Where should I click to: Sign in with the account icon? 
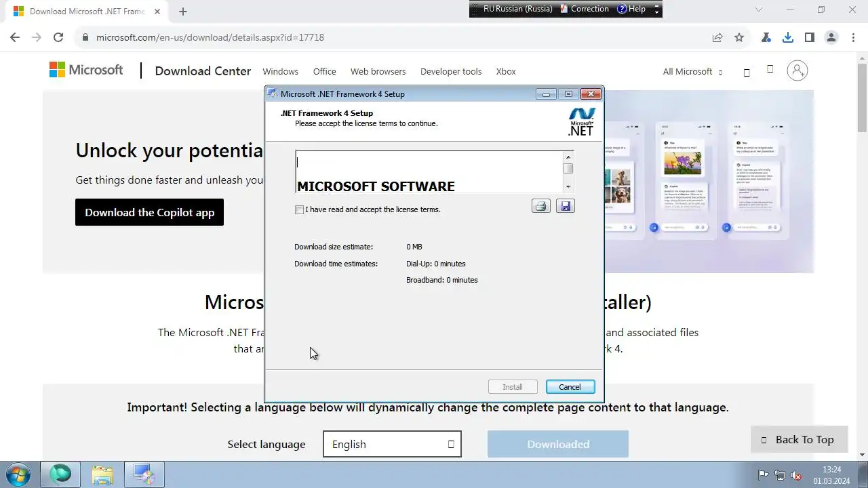(x=797, y=70)
